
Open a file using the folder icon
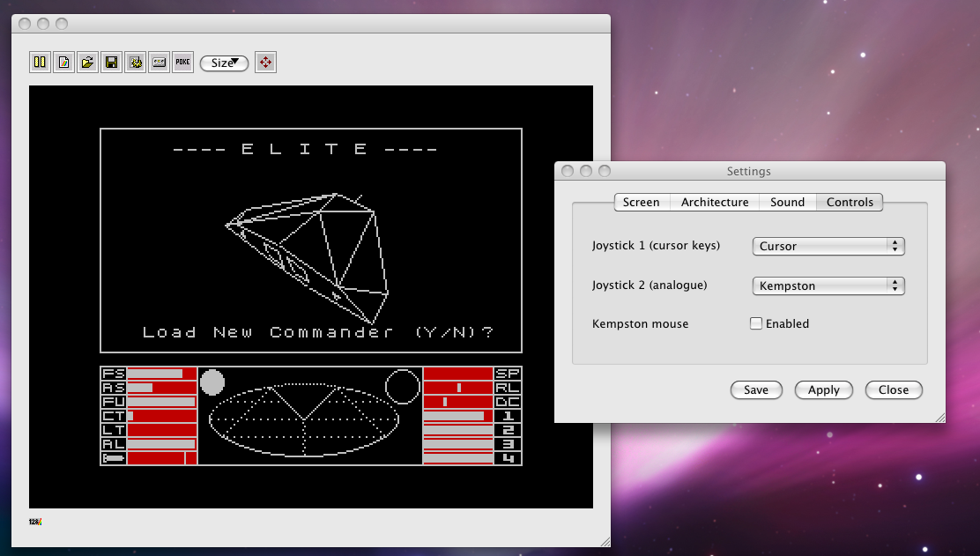[87, 63]
